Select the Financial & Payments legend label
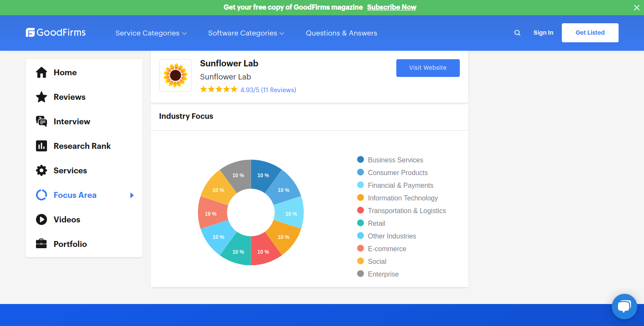 401,185
